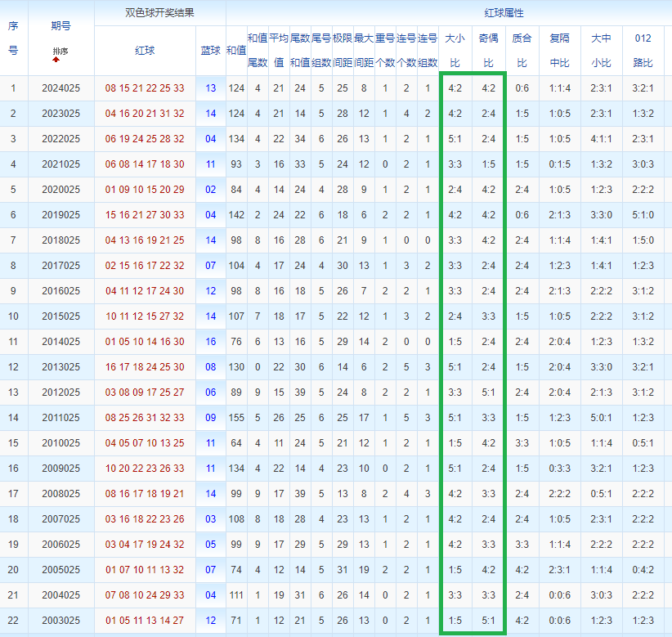The image size is (672, 637).
Task: Click red balls 08 15 21 22 25 33
Action: click(x=145, y=88)
